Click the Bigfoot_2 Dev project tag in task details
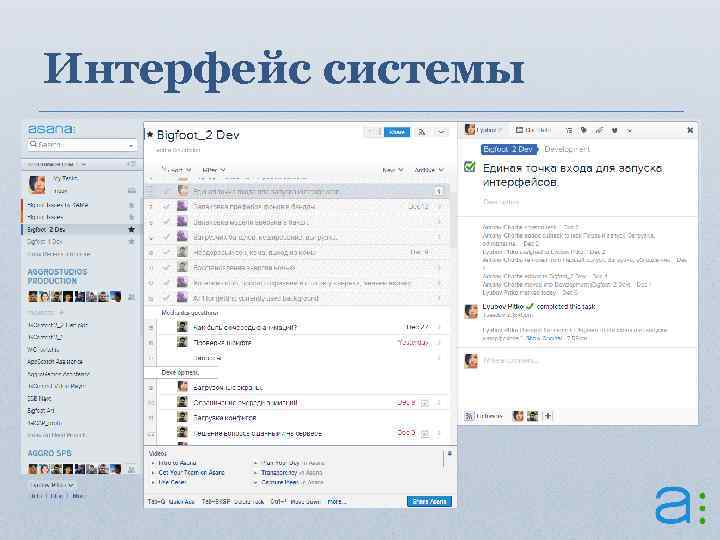The height and width of the screenshot is (540, 720). pyautogui.click(x=509, y=149)
